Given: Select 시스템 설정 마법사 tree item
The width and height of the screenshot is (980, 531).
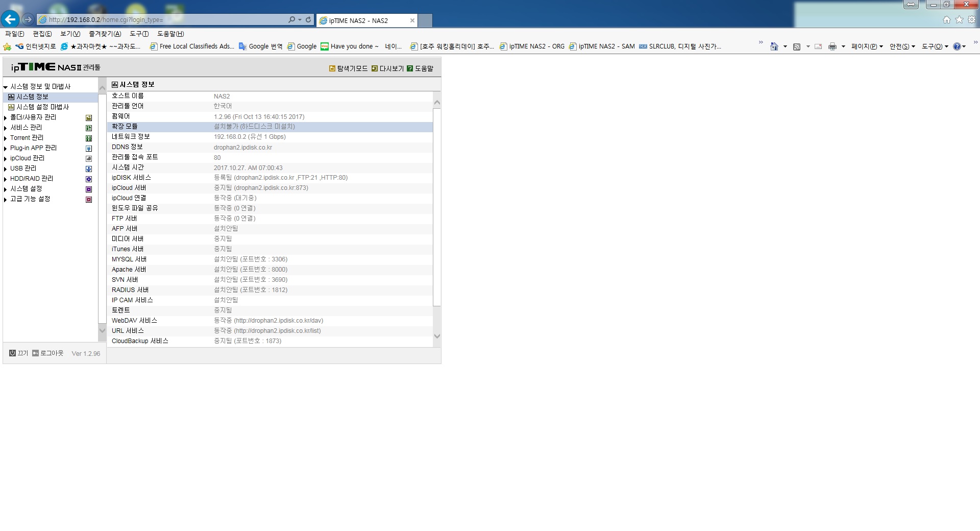Looking at the screenshot, I should pos(43,107).
